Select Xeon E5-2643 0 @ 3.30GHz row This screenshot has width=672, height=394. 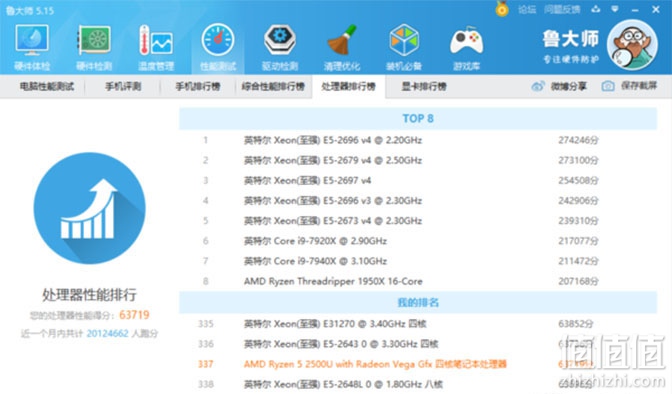point(418,344)
